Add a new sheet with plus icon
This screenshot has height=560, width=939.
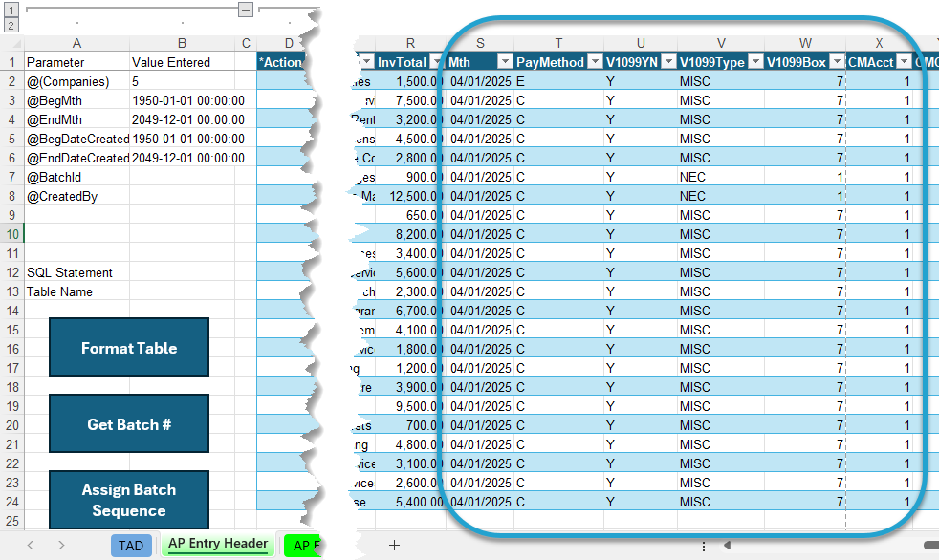click(x=394, y=545)
